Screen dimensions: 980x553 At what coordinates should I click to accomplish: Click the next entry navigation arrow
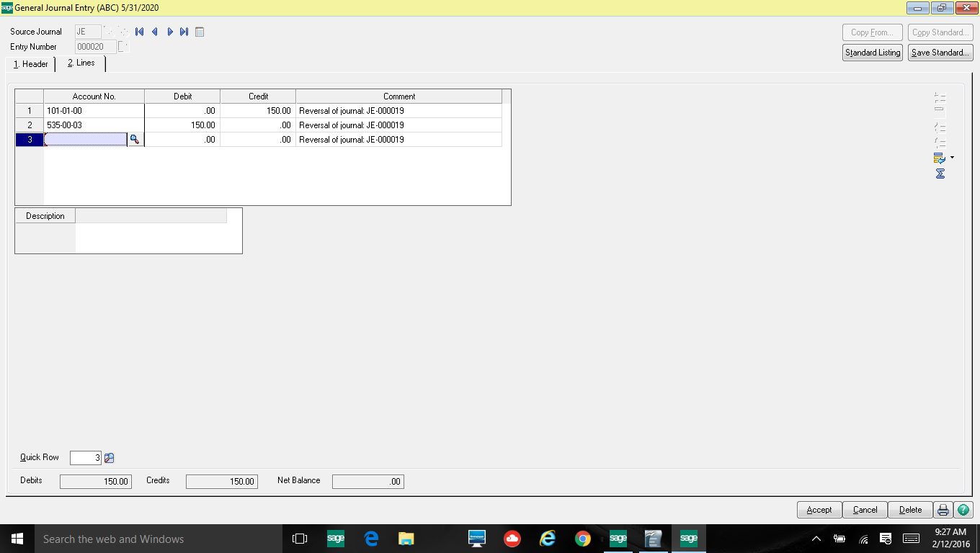coord(170,32)
